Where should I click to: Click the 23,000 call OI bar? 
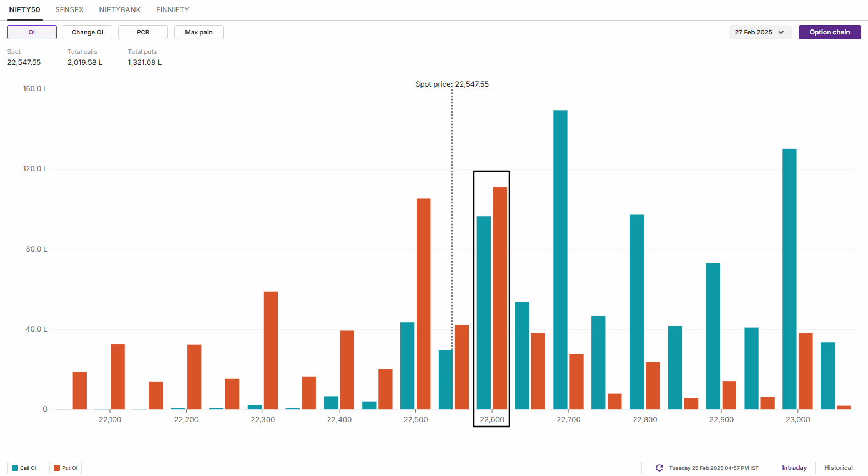click(x=790, y=279)
